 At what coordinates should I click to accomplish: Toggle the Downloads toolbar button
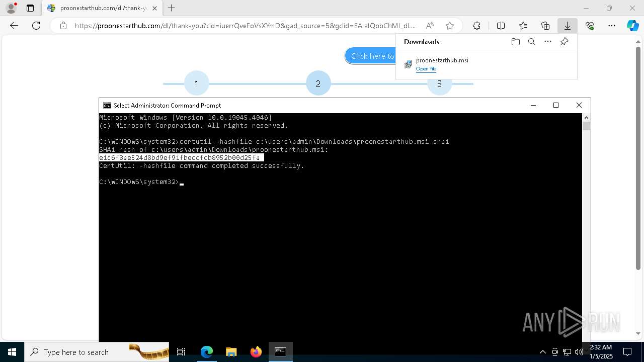(x=568, y=26)
